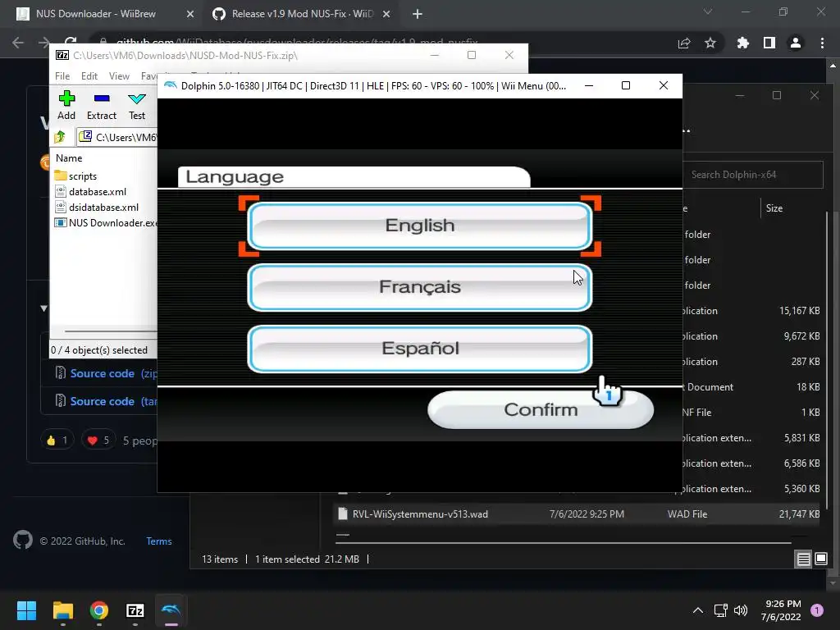The image size is (840, 630).
Task: Open the View menu in 7-Zip
Action: pos(119,76)
